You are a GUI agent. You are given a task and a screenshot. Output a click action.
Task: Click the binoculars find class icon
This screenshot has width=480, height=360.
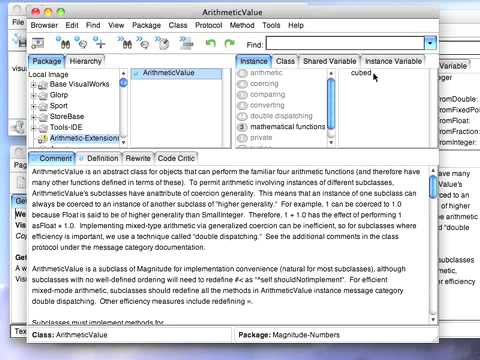tap(63, 43)
